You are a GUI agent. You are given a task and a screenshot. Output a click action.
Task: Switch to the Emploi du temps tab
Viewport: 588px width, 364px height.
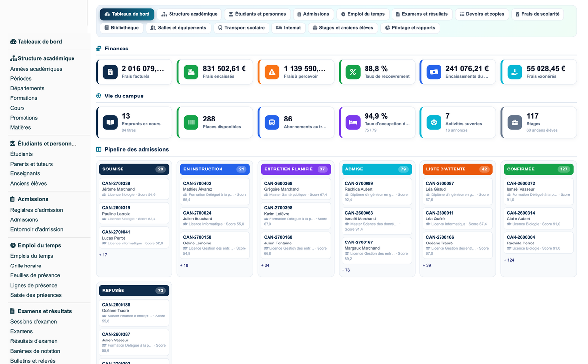click(x=363, y=14)
